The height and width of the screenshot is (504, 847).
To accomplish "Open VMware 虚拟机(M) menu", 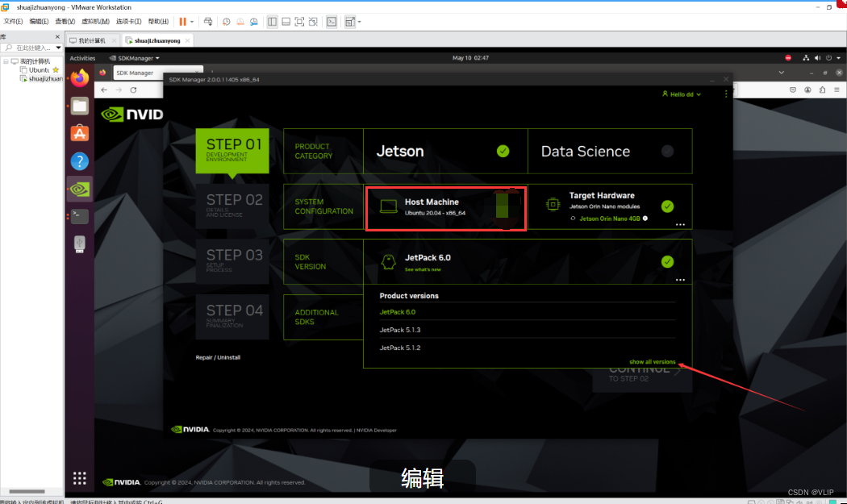I will click(x=96, y=22).
